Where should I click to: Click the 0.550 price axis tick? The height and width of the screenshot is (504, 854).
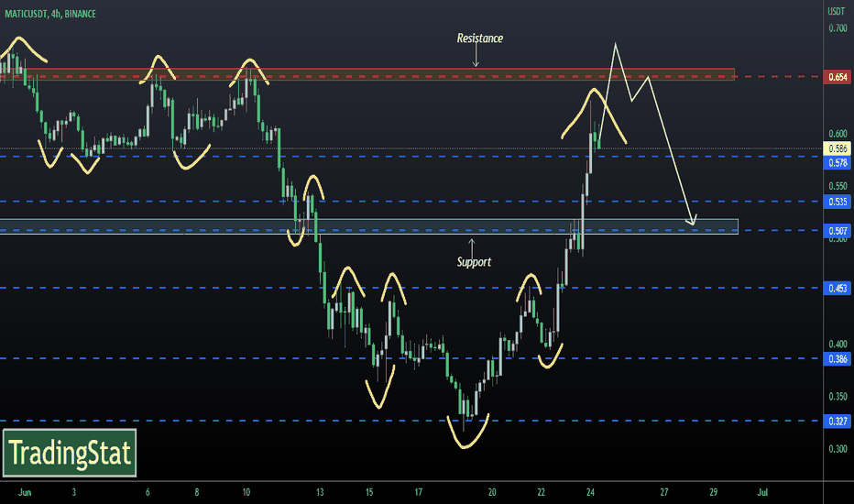(x=838, y=186)
